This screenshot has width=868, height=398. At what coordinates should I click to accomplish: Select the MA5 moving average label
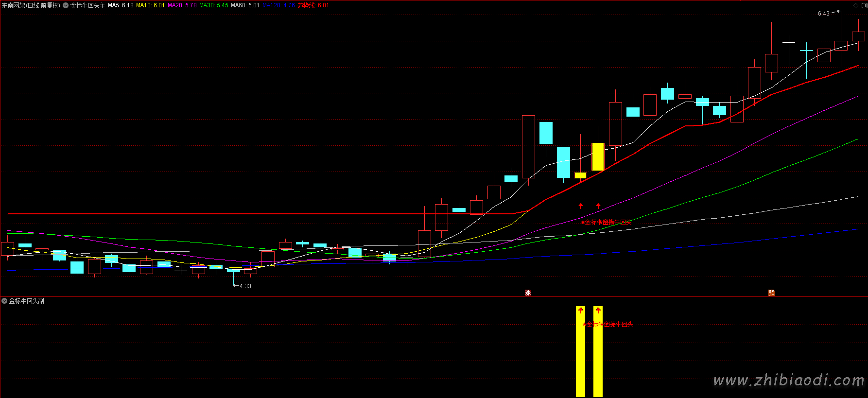(121, 6)
